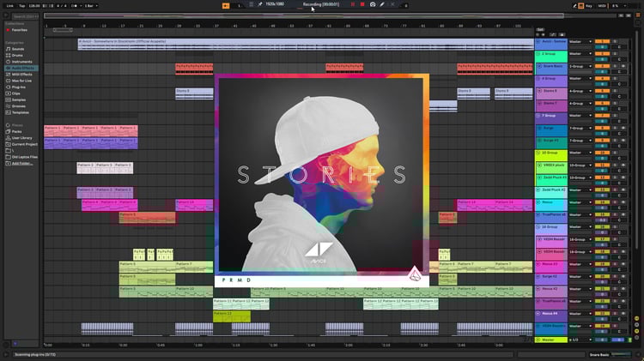Solo the VREEX pluck track
This screenshot has width=644, height=361.
(x=616, y=165)
